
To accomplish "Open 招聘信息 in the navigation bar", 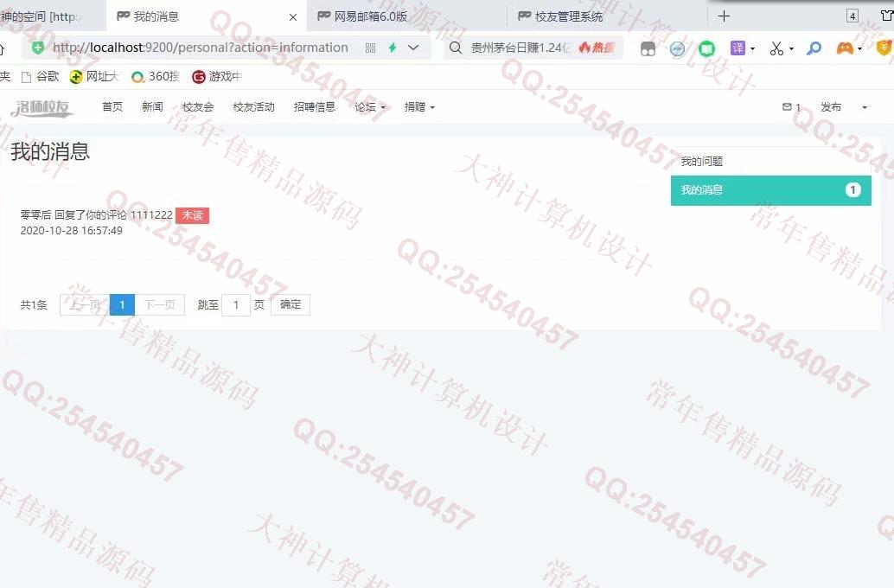I will (x=314, y=106).
